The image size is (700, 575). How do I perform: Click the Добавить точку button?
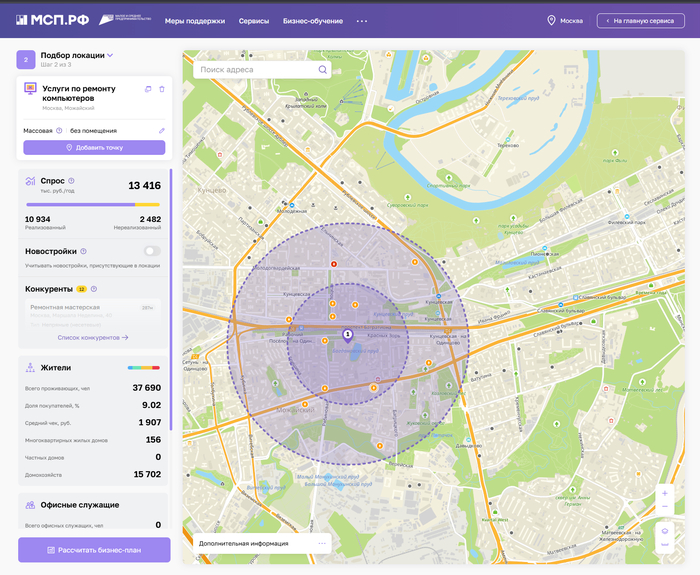click(94, 147)
